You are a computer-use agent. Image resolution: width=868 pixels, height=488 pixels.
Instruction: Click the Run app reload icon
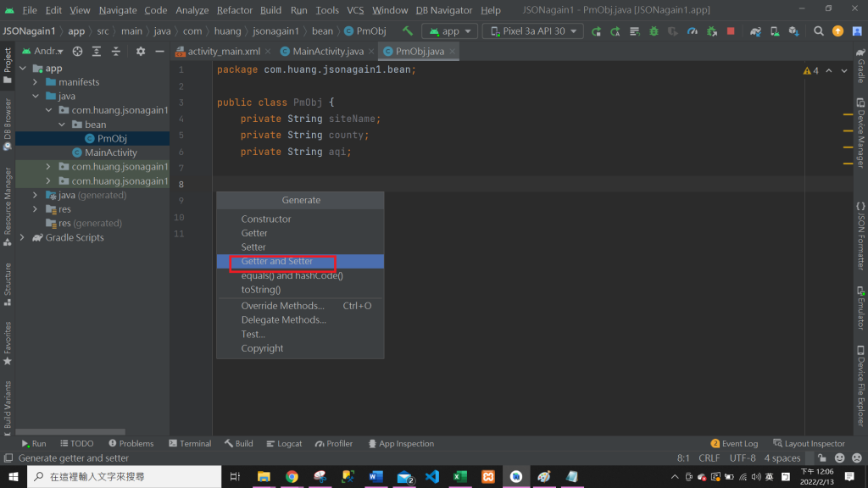click(x=596, y=31)
